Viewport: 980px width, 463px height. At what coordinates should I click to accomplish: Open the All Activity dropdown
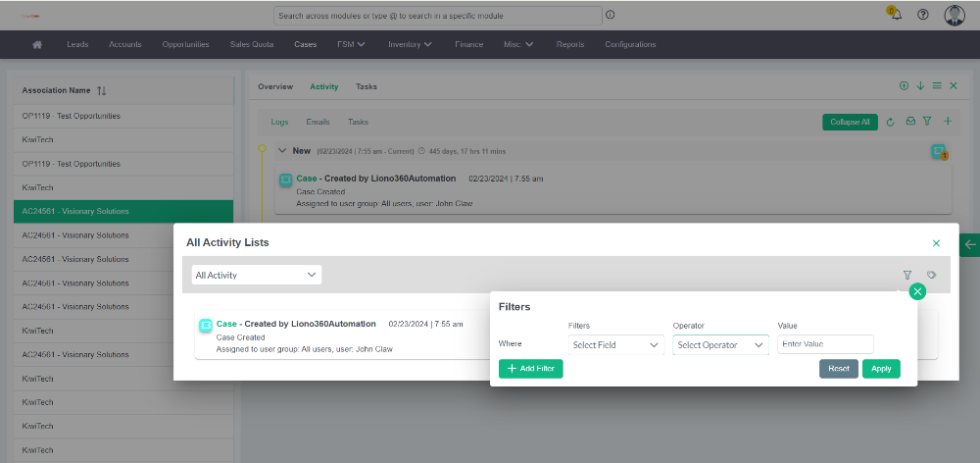256,275
